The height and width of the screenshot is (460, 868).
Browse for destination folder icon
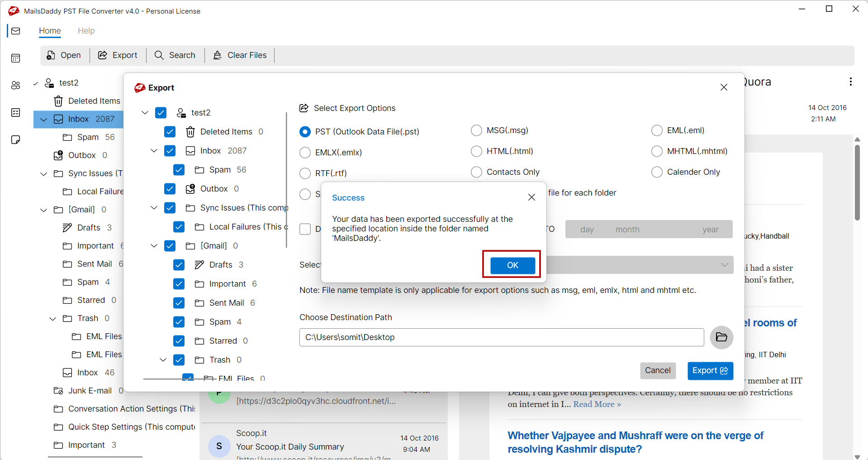(721, 337)
